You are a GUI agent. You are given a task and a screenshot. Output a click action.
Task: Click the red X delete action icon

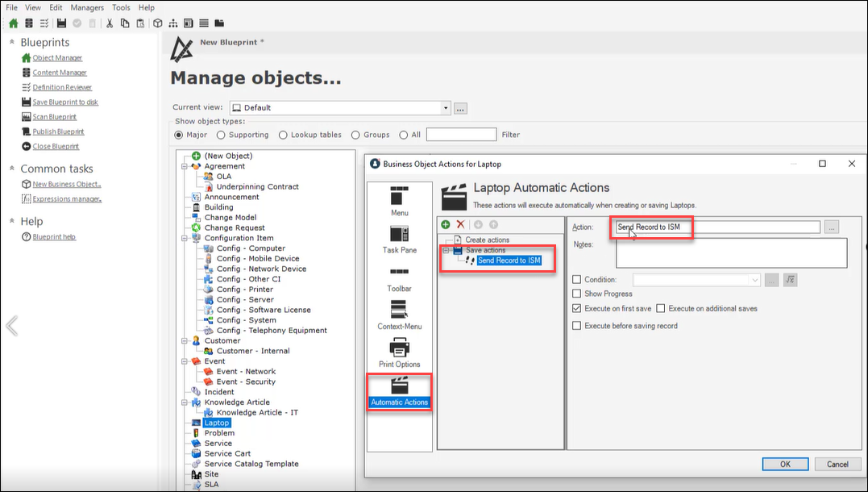click(x=461, y=224)
